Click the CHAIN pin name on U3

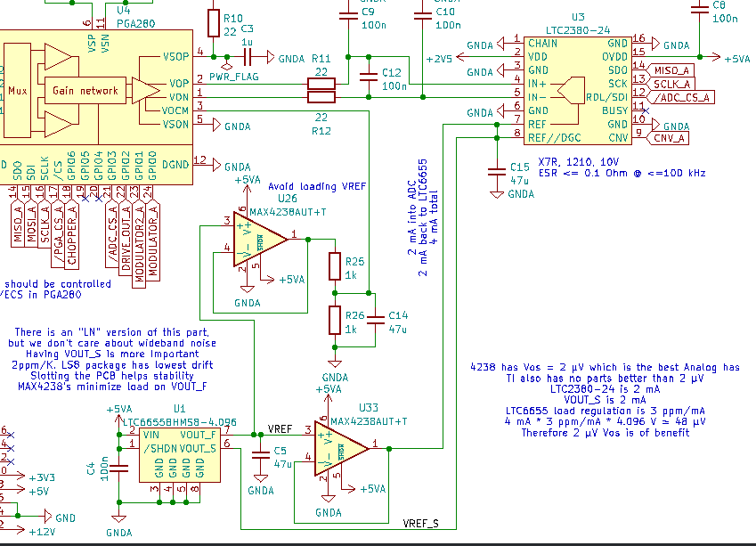pos(543,44)
